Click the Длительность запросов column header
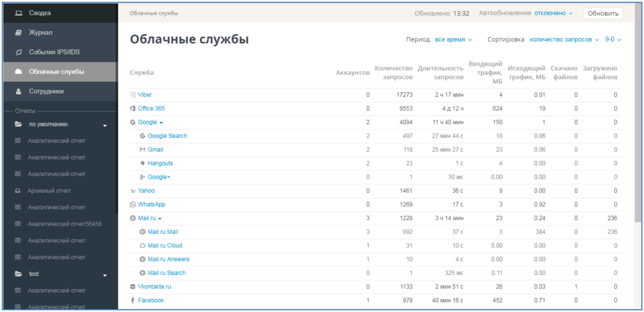Screen dimensions: 644x312 click(441, 73)
